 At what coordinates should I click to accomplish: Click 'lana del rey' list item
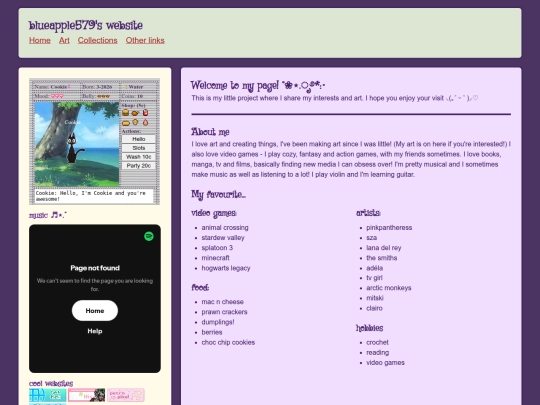384,248
